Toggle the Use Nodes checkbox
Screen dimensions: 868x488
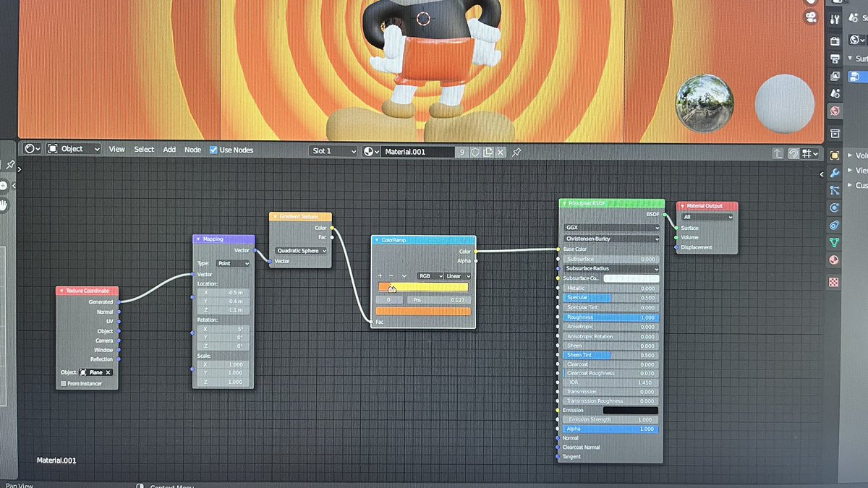[x=213, y=150]
